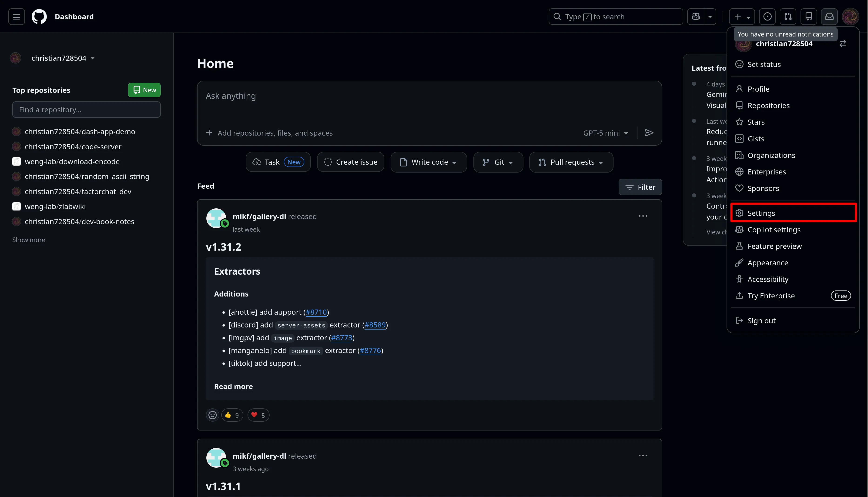Follow the Read more link
This screenshot has height=497, width=868.
tap(233, 386)
